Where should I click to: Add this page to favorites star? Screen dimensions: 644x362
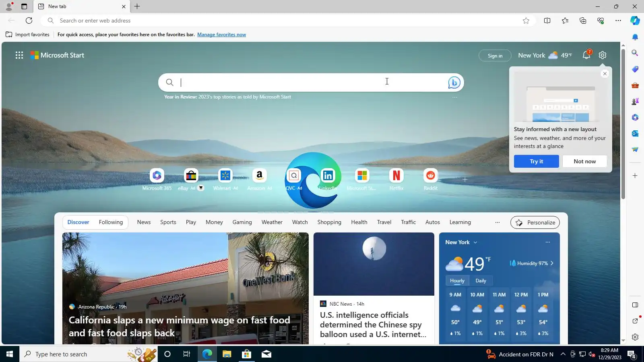point(526,21)
